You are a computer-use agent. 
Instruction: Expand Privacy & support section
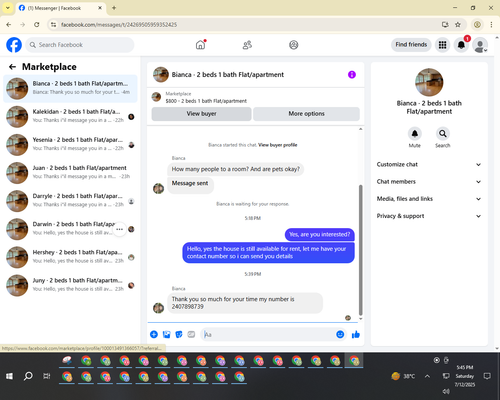(429, 216)
